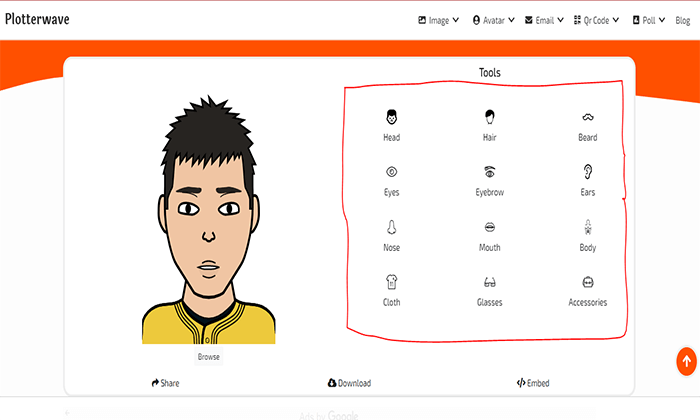The width and height of the screenshot is (700, 420).
Task: Choose the Beard tool icon
Action: (588, 117)
